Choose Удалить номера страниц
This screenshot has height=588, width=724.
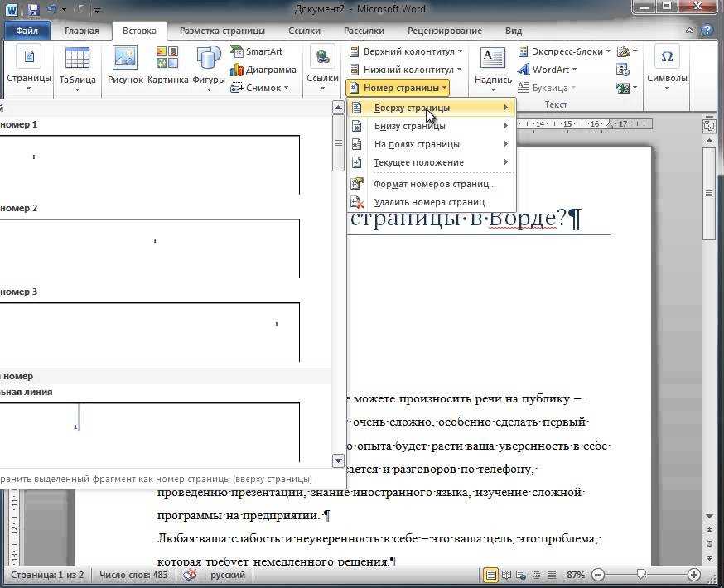tap(432, 202)
